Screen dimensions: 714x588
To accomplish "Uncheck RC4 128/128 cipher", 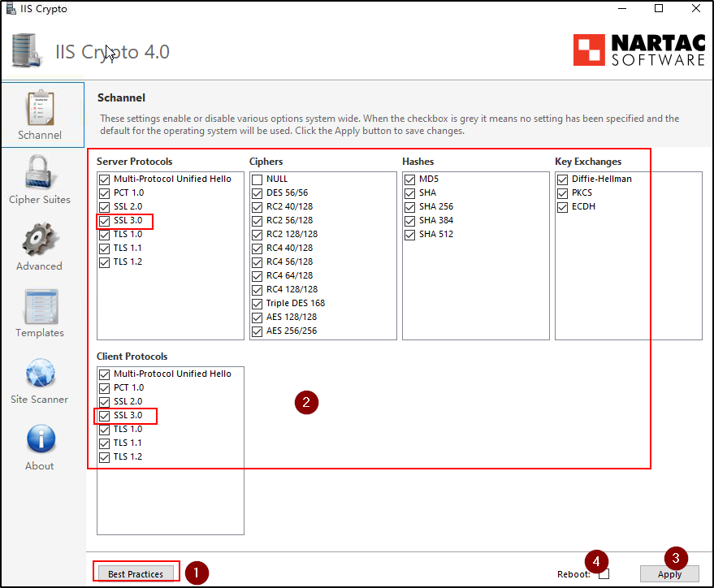I will [257, 290].
